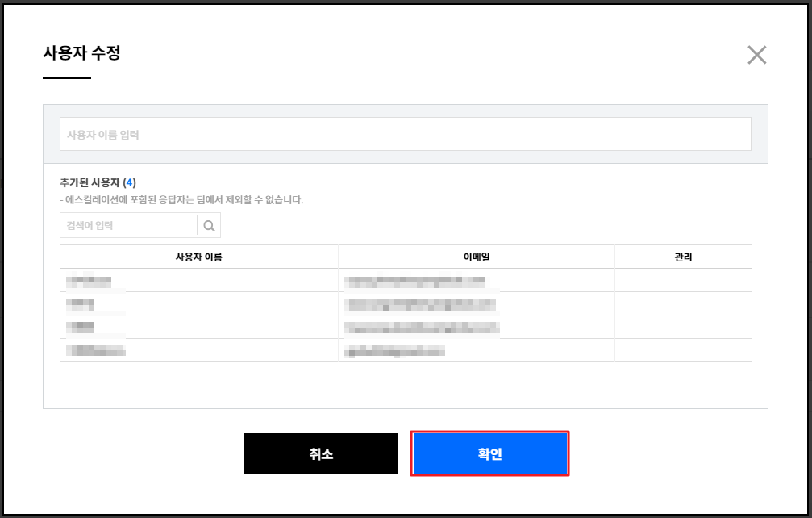Focus the 사용자 이름 입력 field
812x518 pixels.
pyautogui.click(x=405, y=135)
